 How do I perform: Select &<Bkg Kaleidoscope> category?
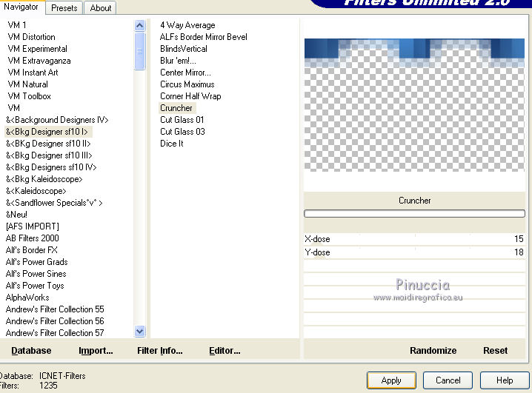[x=44, y=179]
